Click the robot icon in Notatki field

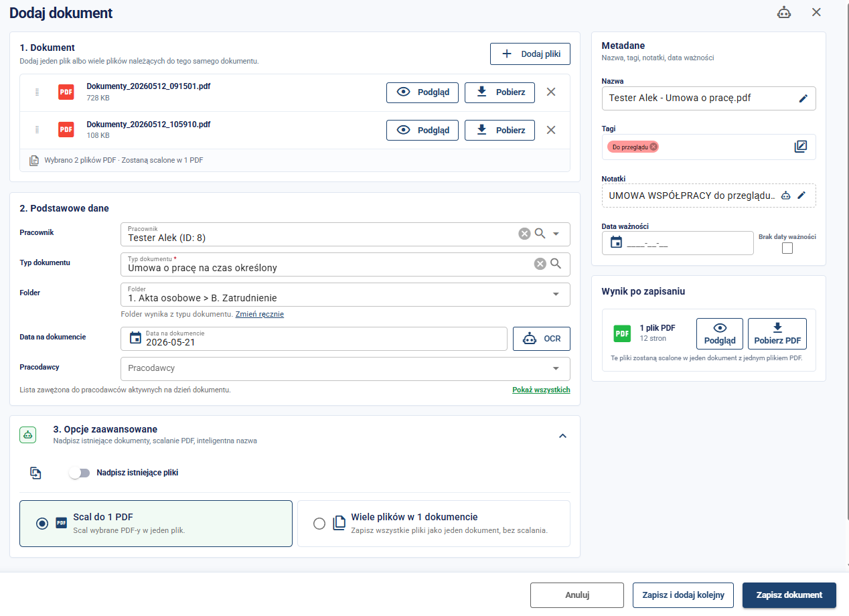[x=786, y=196]
